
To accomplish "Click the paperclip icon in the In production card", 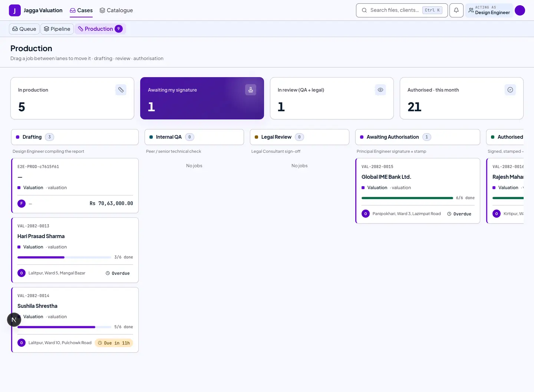I will point(121,90).
